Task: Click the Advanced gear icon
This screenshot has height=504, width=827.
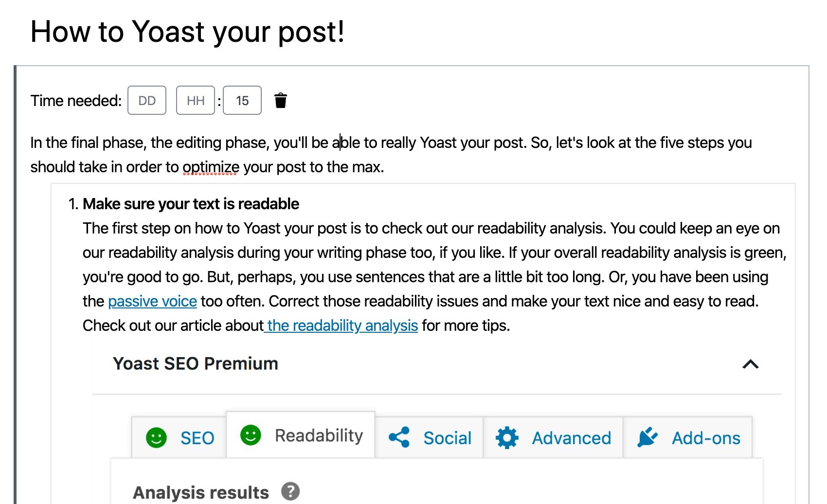Action: pyautogui.click(x=506, y=437)
